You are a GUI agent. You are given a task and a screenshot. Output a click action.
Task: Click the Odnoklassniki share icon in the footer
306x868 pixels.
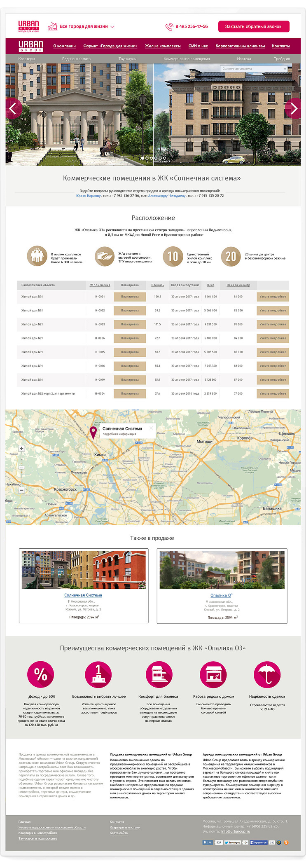pyautogui.click(x=286, y=842)
